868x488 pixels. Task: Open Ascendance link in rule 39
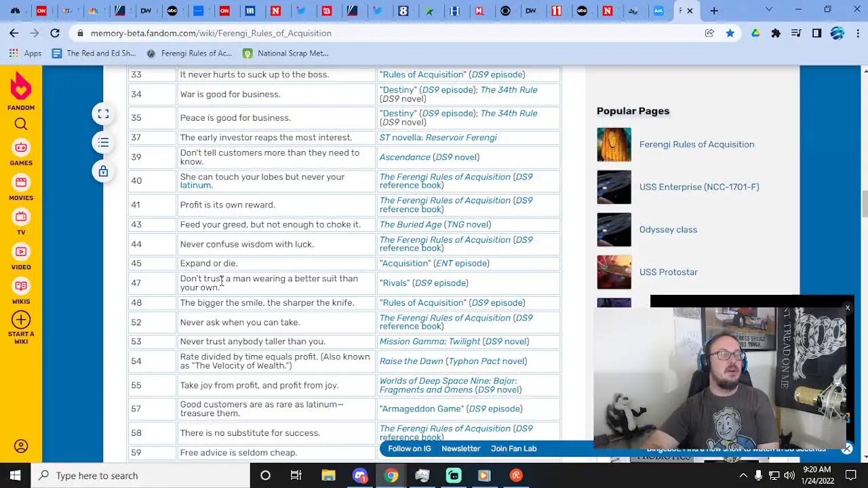[405, 157]
